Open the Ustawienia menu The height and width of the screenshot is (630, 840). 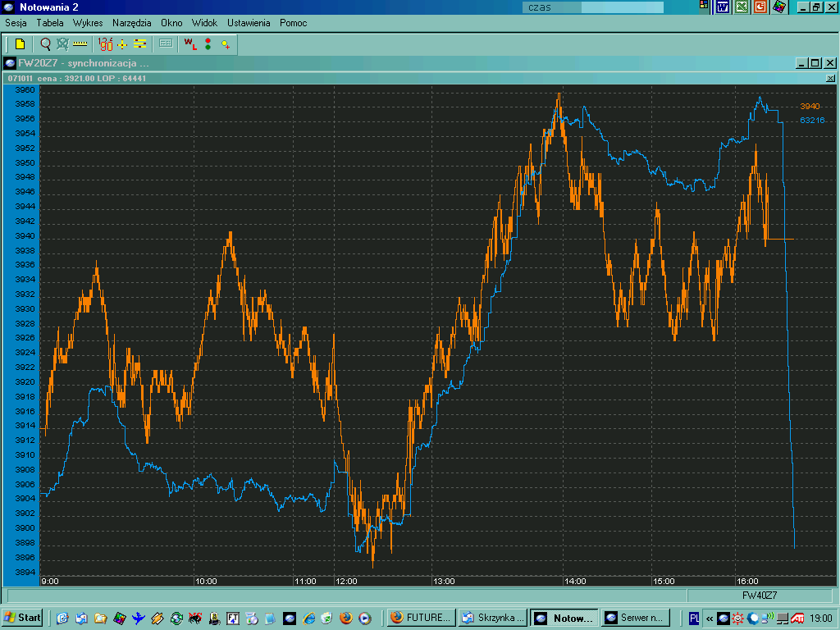click(x=249, y=23)
